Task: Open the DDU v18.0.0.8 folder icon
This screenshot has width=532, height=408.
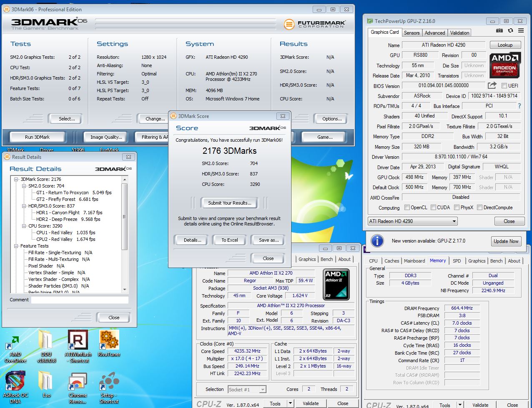Action: (x=46, y=346)
